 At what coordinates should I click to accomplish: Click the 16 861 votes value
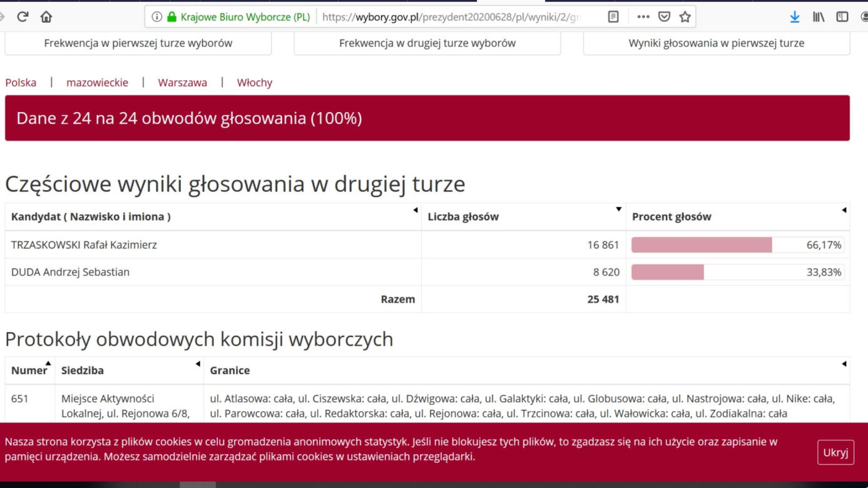click(x=603, y=245)
